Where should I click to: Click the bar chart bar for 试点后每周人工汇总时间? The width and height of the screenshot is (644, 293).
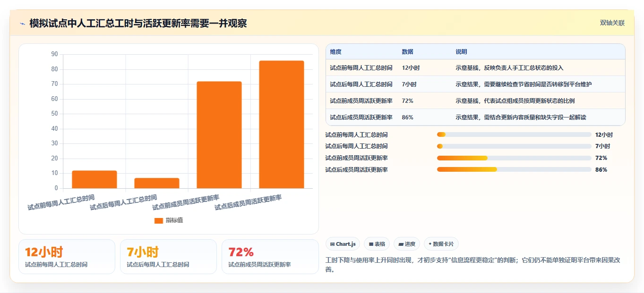tap(157, 183)
